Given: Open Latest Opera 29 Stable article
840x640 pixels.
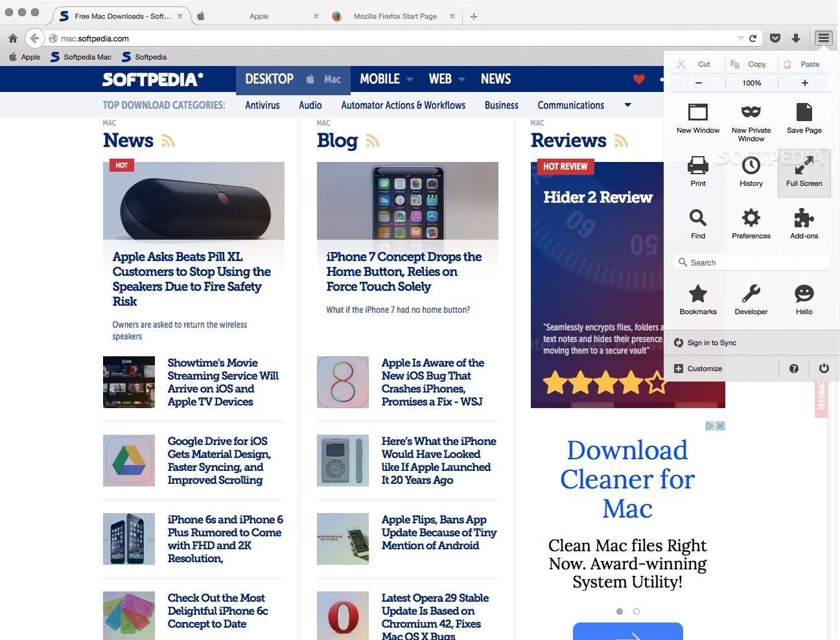Looking at the screenshot, I should (435, 617).
